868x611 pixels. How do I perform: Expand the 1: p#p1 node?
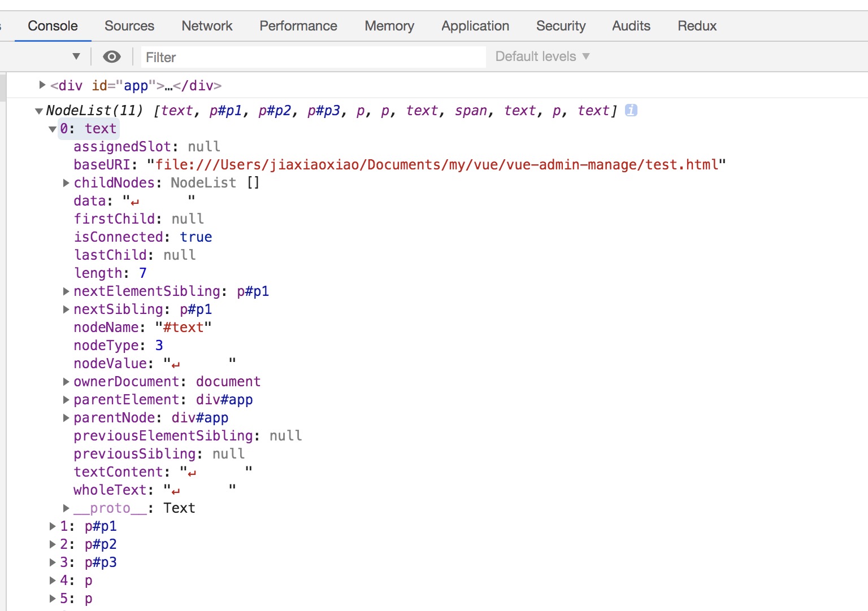point(53,526)
